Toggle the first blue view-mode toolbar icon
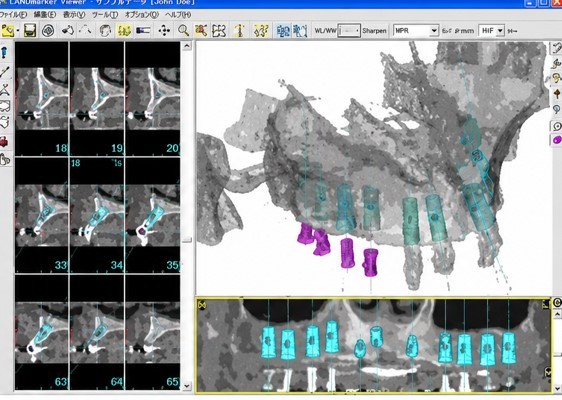562x400 pixels. tap(283, 31)
